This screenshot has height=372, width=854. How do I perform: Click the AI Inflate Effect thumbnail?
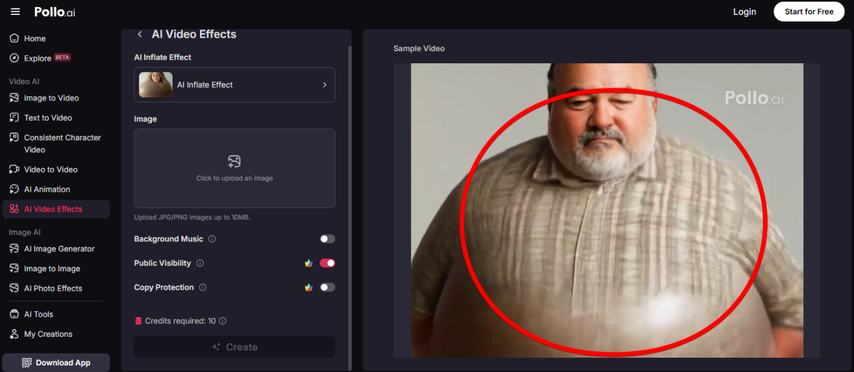[156, 85]
